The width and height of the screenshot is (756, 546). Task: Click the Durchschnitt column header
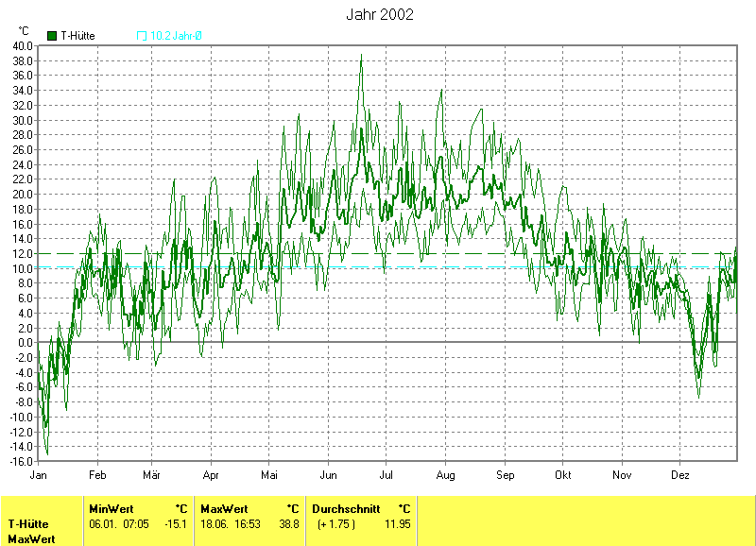[x=346, y=508]
